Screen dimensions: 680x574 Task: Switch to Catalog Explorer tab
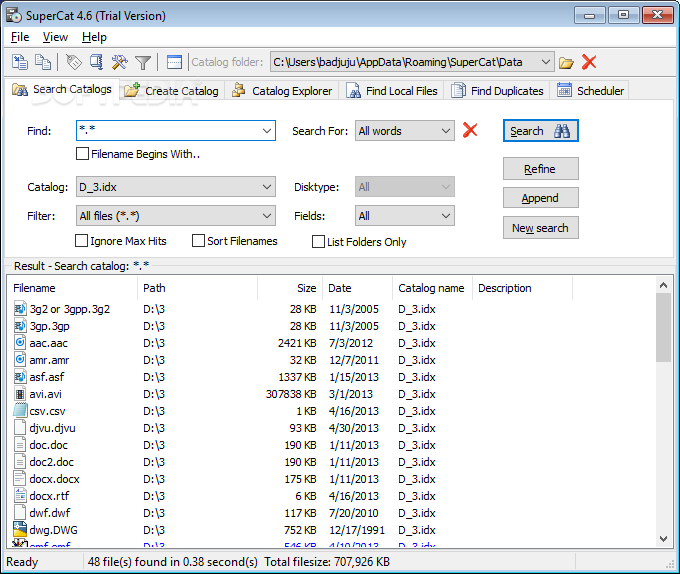click(x=282, y=91)
